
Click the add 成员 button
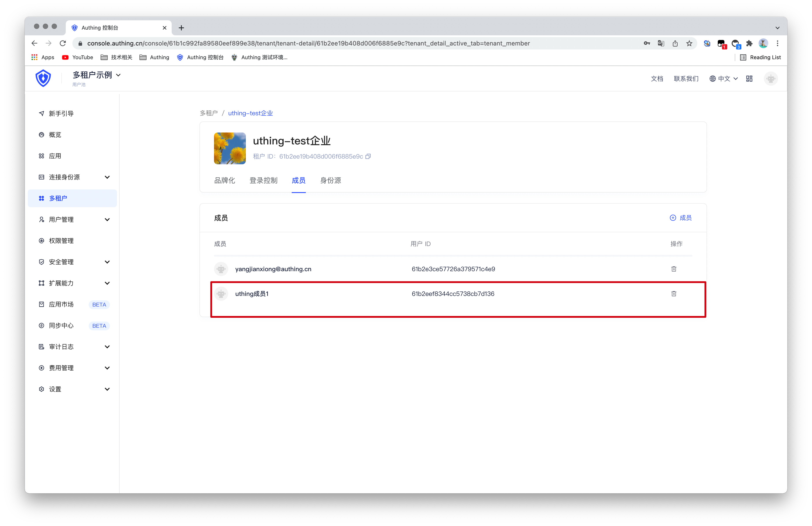click(x=681, y=218)
